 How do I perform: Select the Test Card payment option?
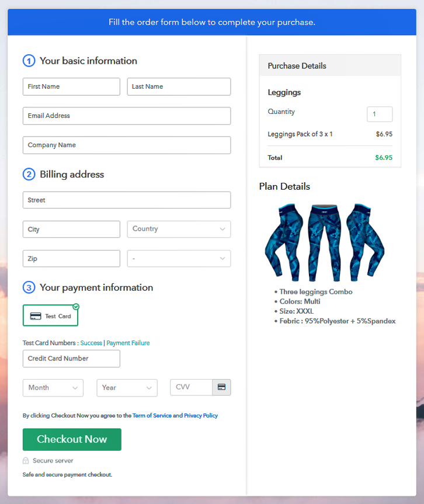pyautogui.click(x=50, y=316)
